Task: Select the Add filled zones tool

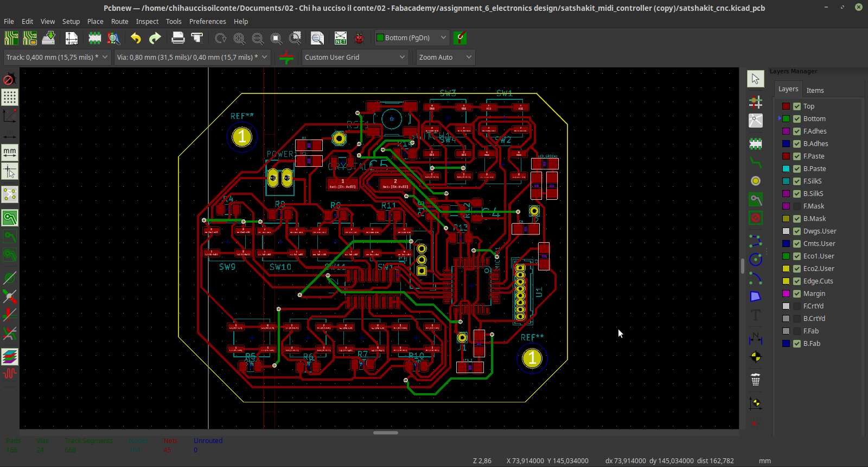Action: pos(756,199)
